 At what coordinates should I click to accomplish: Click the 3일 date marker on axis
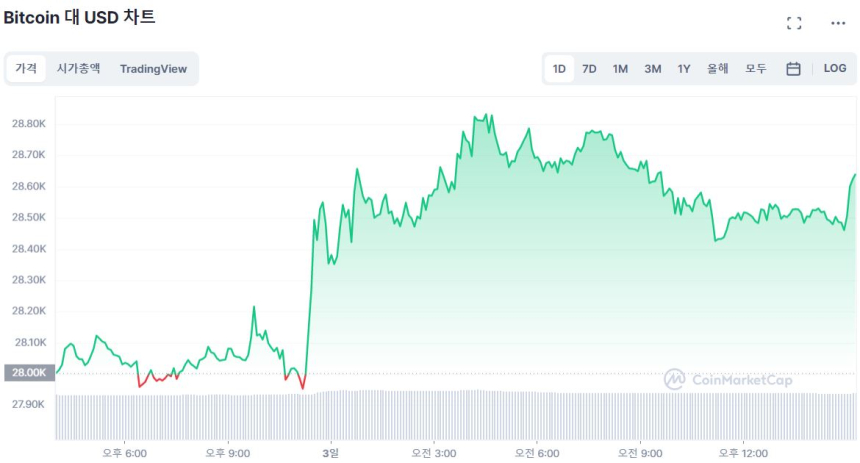[x=331, y=453]
